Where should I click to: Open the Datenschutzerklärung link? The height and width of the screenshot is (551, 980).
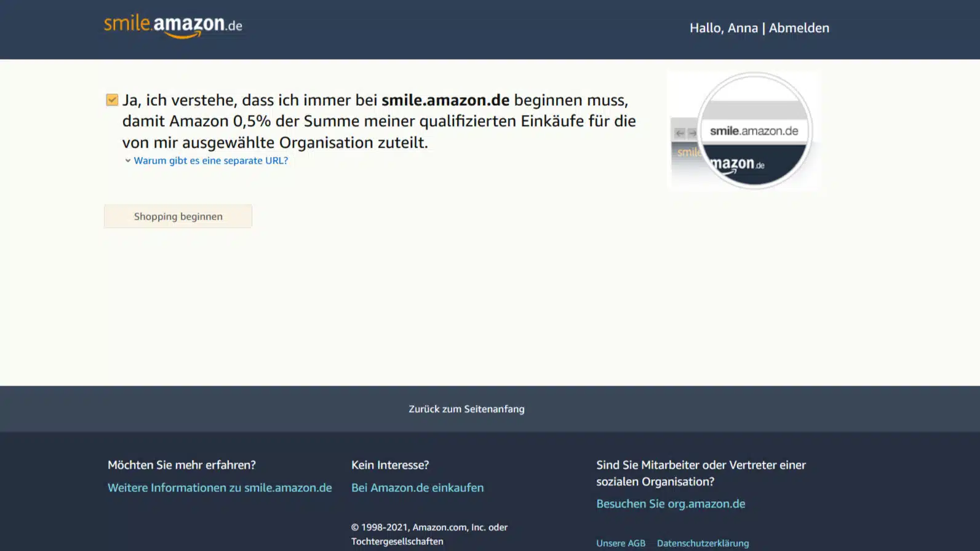(x=703, y=543)
